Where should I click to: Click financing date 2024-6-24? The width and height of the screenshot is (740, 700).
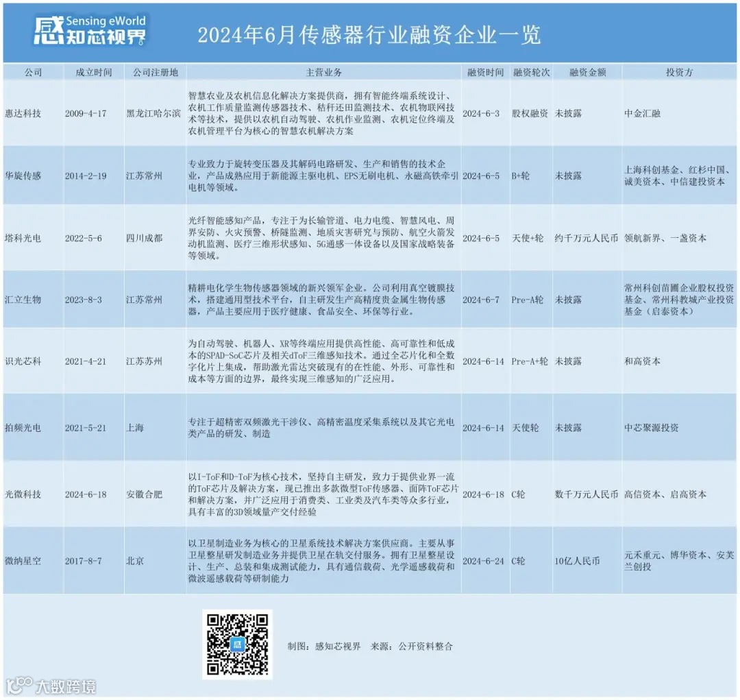483,561
